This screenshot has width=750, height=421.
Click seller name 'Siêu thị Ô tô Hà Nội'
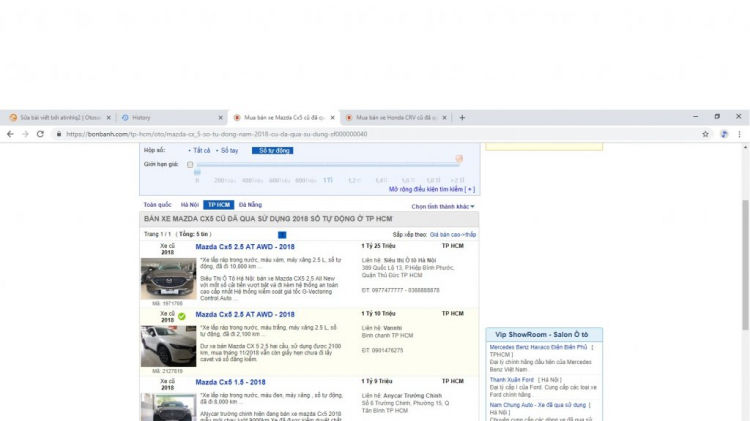410,260
